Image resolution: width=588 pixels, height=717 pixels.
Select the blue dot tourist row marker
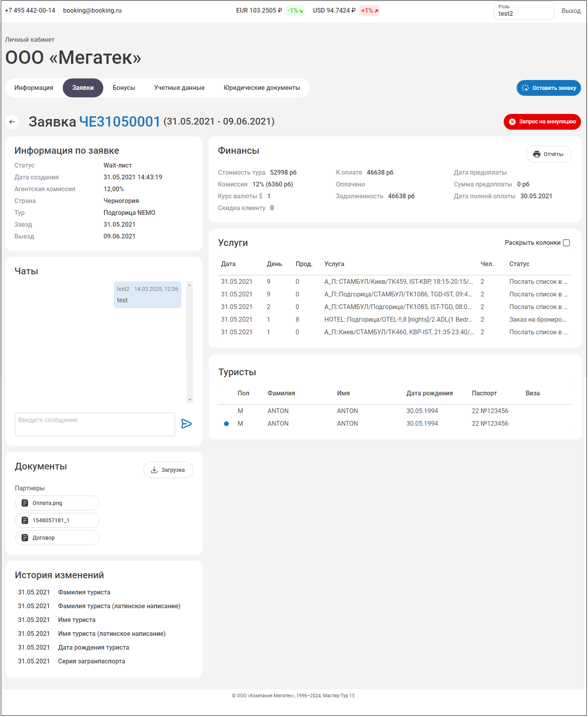click(x=226, y=424)
